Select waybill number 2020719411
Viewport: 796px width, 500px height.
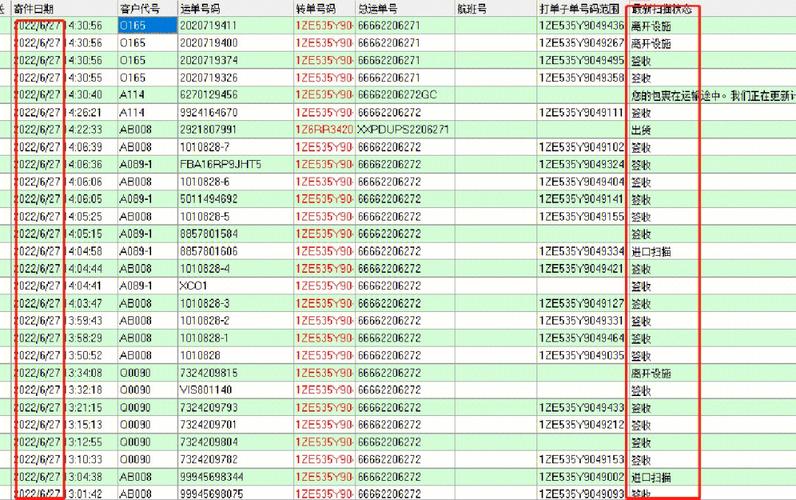(x=209, y=25)
